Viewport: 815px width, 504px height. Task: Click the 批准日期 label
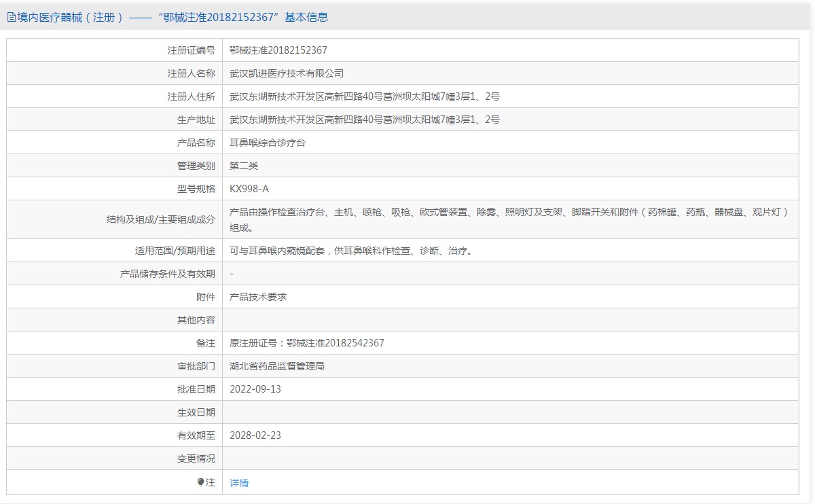tap(196, 389)
